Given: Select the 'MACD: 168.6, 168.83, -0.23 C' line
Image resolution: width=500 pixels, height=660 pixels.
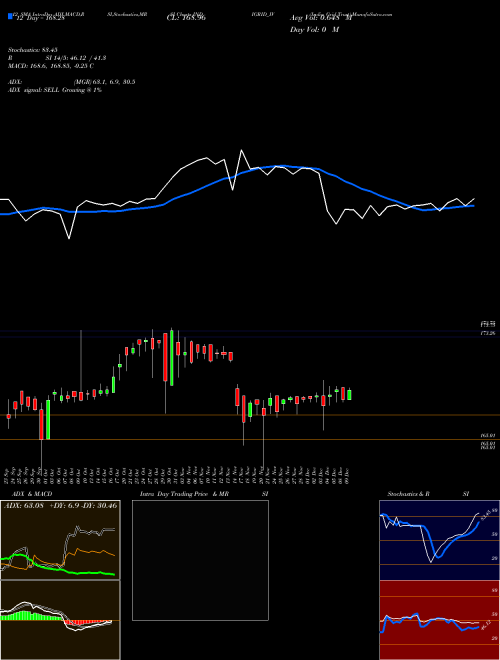Looking at the screenshot, I should pyautogui.click(x=51, y=66).
